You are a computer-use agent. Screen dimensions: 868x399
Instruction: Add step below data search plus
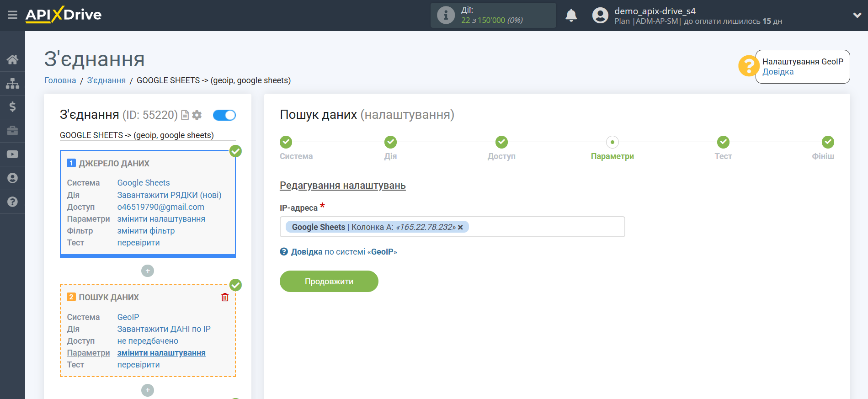coord(148,390)
